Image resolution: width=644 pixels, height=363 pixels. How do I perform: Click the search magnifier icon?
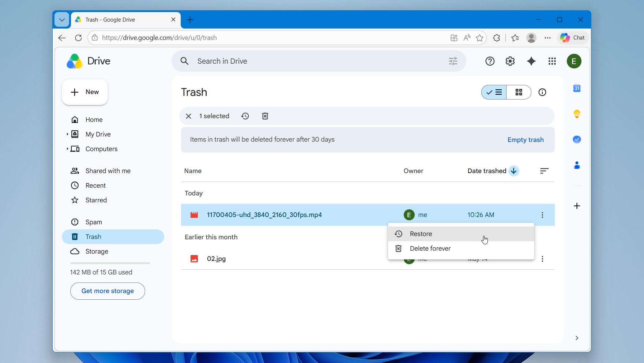coord(185,61)
